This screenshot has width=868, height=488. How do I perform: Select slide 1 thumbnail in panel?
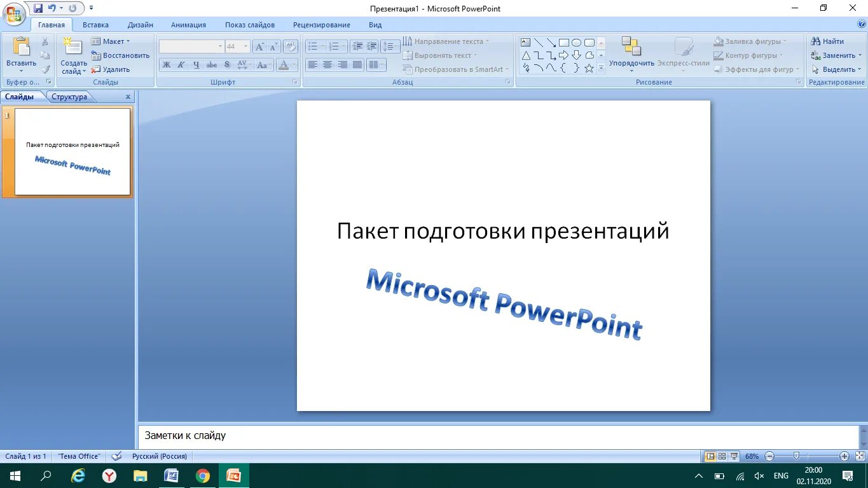pos(72,151)
